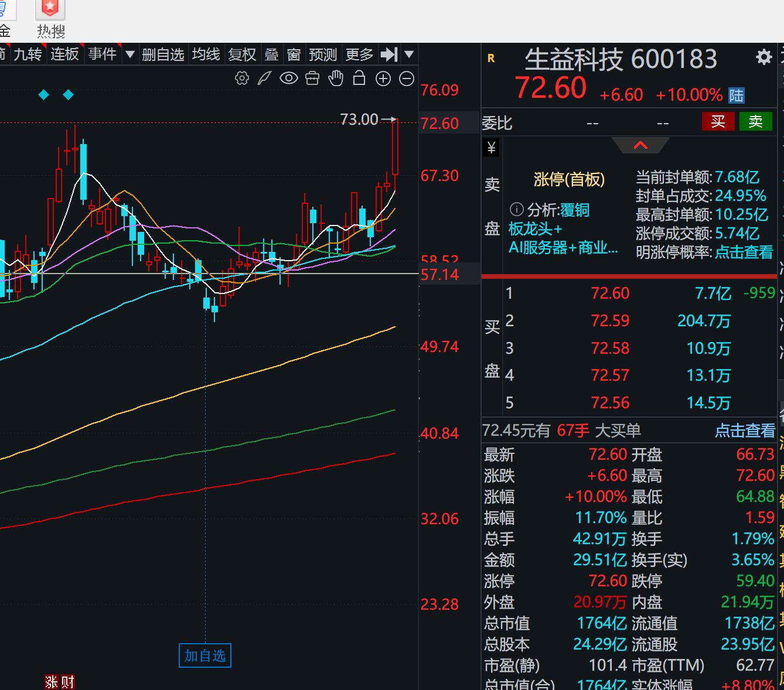
Task: Click 最低 value 64.88
Action: [755, 497]
